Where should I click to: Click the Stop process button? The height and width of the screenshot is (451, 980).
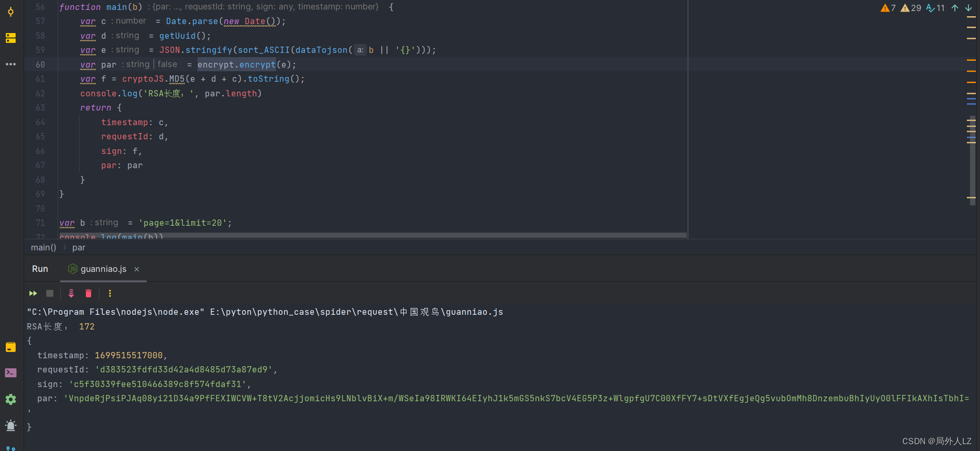point(50,293)
